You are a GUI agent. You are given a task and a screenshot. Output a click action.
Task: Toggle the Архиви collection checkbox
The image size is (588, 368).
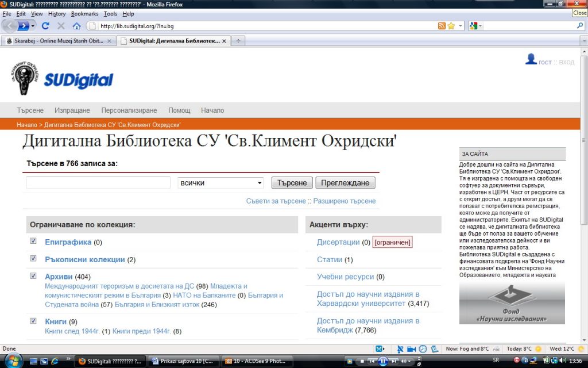click(33, 276)
